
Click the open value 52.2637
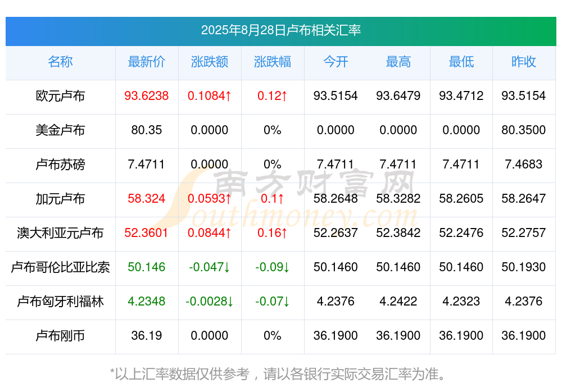tap(336, 233)
